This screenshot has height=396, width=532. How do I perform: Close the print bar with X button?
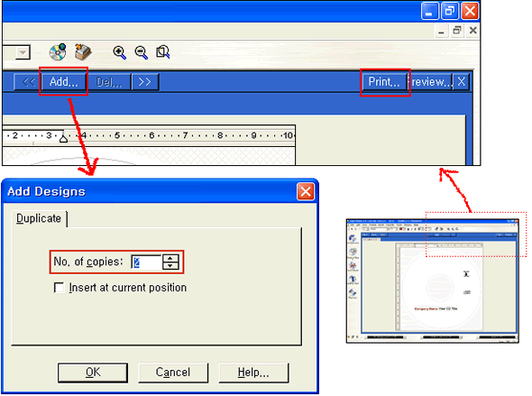tap(461, 82)
